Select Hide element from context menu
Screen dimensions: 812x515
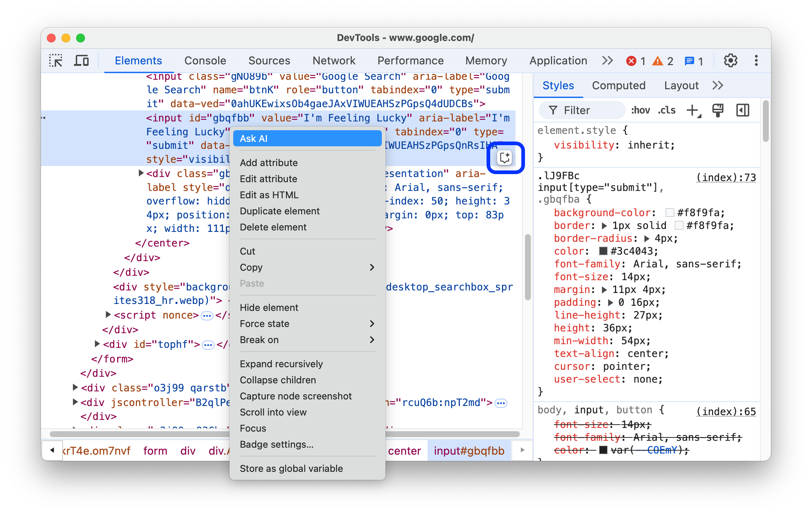[x=269, y=308]
